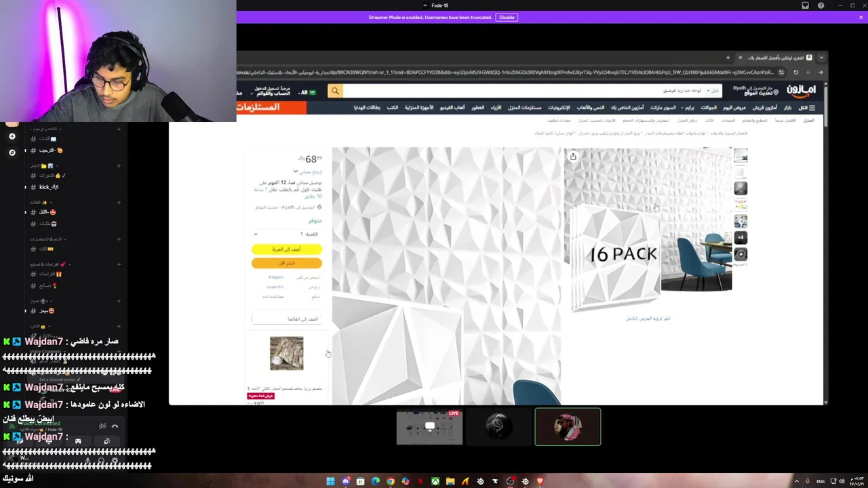Click the orange Buy Now button

[x=286, y=263]
